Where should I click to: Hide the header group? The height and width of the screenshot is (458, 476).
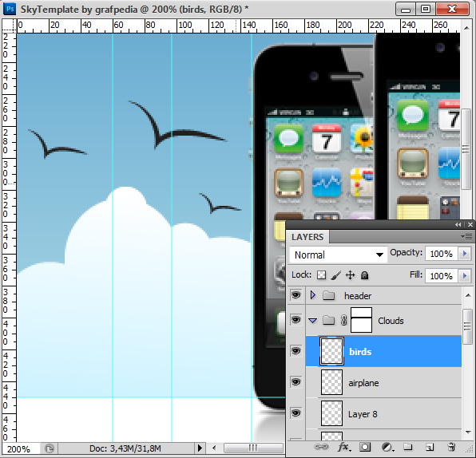296,295
